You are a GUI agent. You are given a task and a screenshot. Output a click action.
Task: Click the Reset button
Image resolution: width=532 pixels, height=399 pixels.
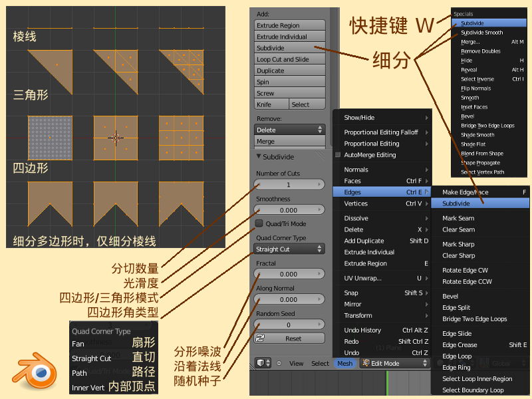(x=289, y=338)
